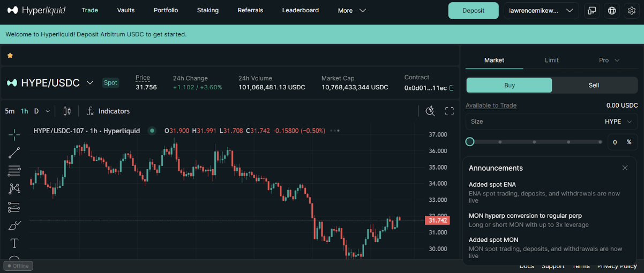Switch to the Limit order tab
The image size is (644, 273).
[552, 60]
